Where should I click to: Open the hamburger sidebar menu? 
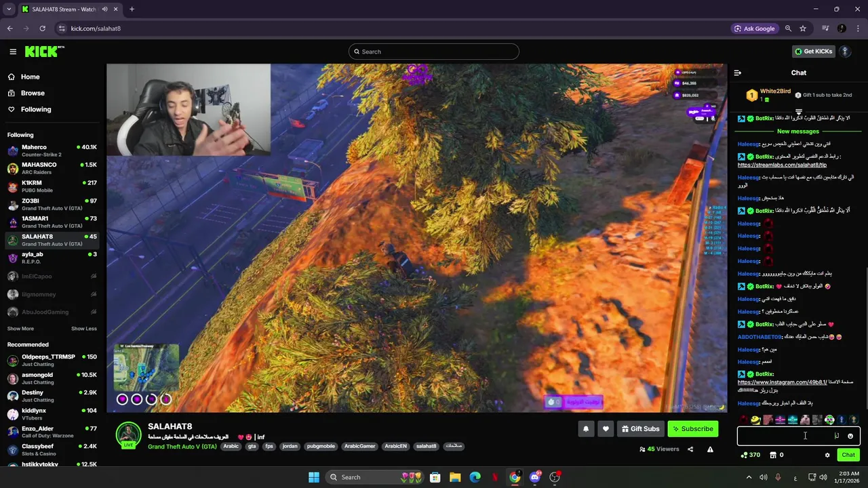(13, 52)
